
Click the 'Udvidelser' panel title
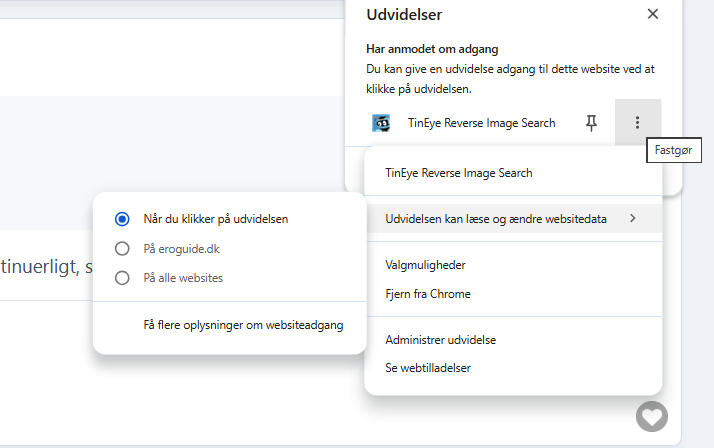(404, 15)
